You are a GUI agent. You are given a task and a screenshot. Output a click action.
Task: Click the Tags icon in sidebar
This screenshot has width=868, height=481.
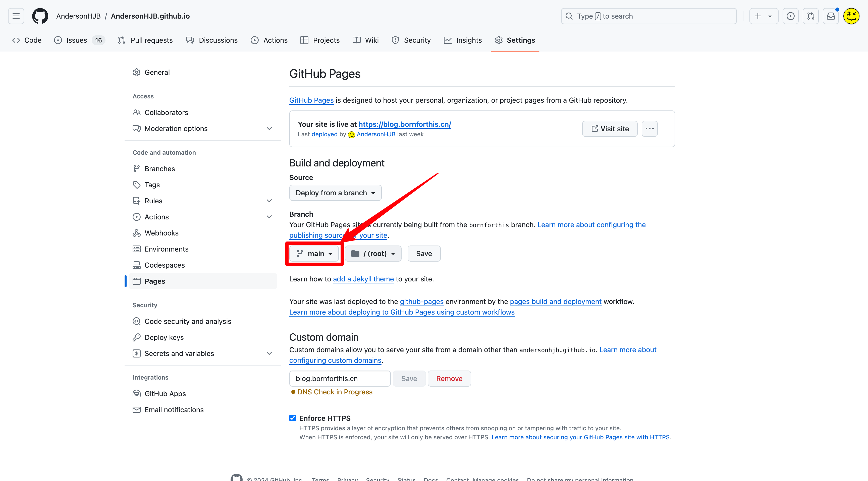pos(136,185)
